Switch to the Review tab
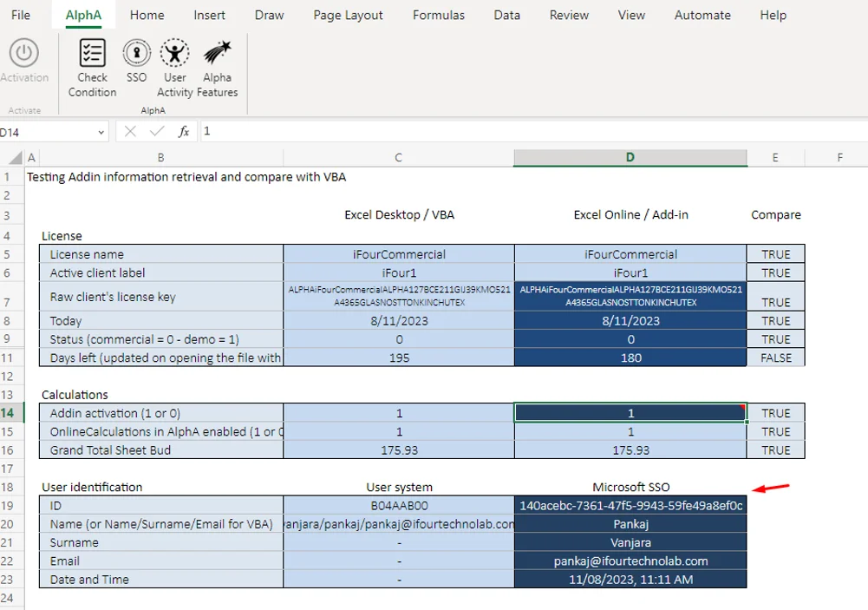The height and width of the screenshot is (610, 868). click(x=569, y=15)
